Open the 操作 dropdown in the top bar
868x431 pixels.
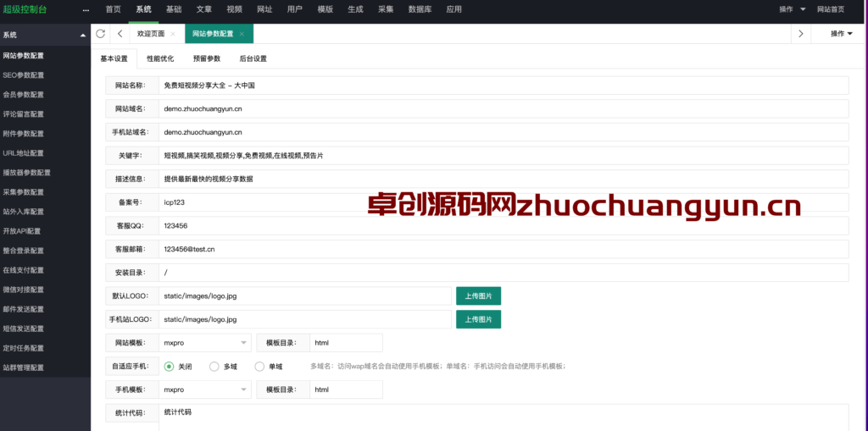tap(793, 9)
